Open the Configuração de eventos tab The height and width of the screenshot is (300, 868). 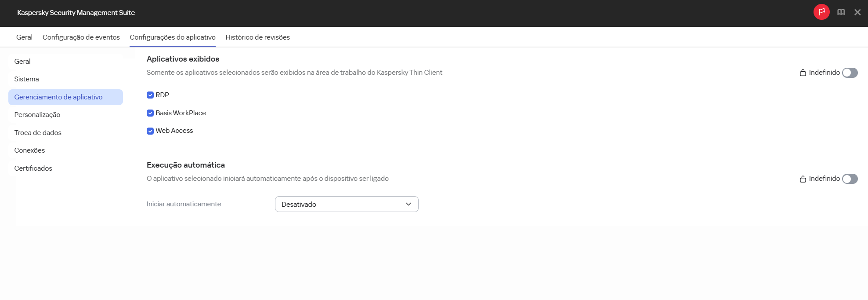[81, 37]
